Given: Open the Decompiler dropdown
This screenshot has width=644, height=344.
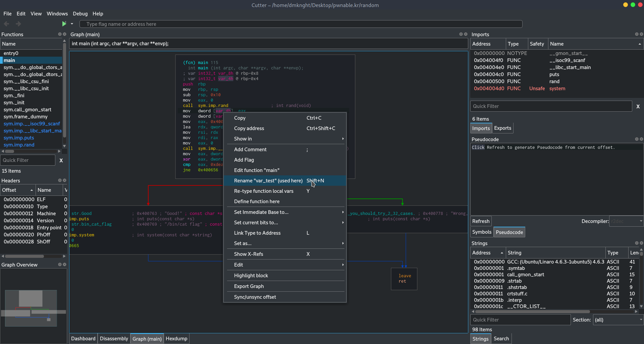Looking at the screenshot, I should [626, 221].
